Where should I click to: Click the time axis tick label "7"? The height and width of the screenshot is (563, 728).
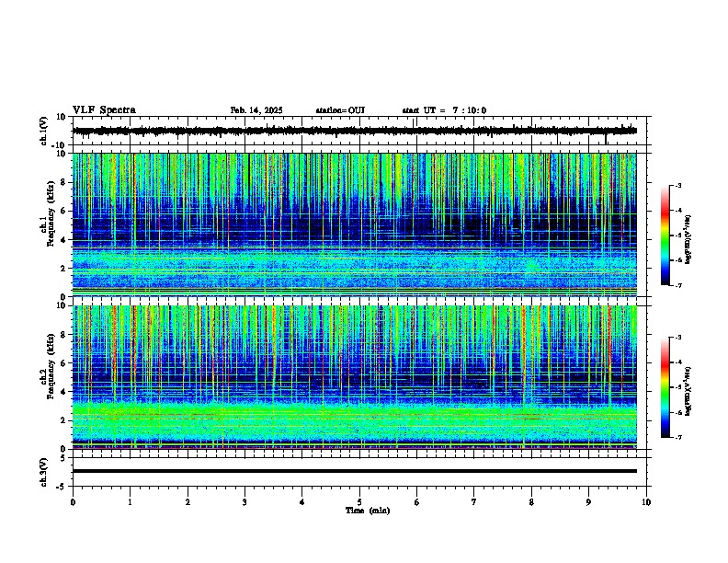(x=474, y=502)
